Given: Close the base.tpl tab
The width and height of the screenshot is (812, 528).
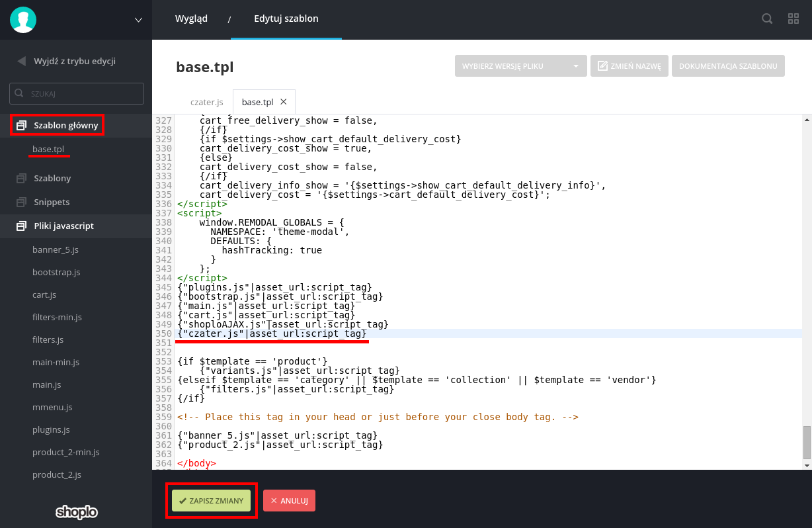Looking at the screenshot, I should pos(284,102).
